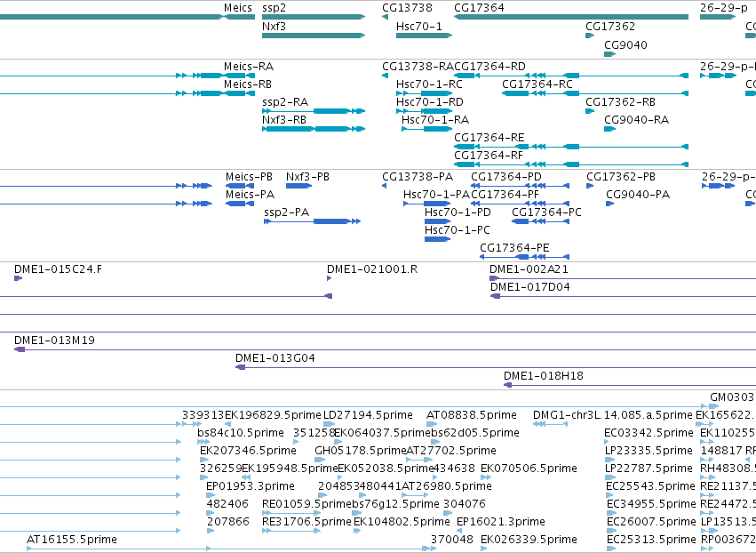756x553 pixels.
Task: Select the CG17364-RE transcript label
Action: point(489,138)
